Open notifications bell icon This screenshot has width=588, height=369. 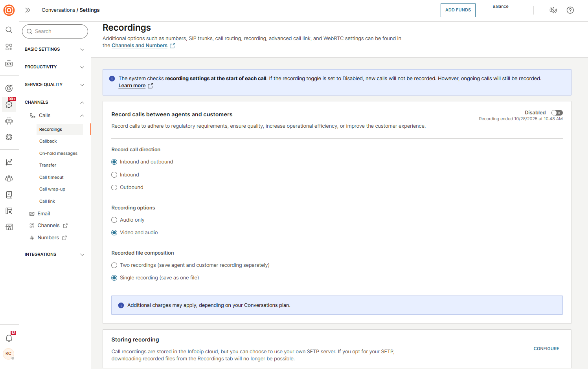coord(9,338)
